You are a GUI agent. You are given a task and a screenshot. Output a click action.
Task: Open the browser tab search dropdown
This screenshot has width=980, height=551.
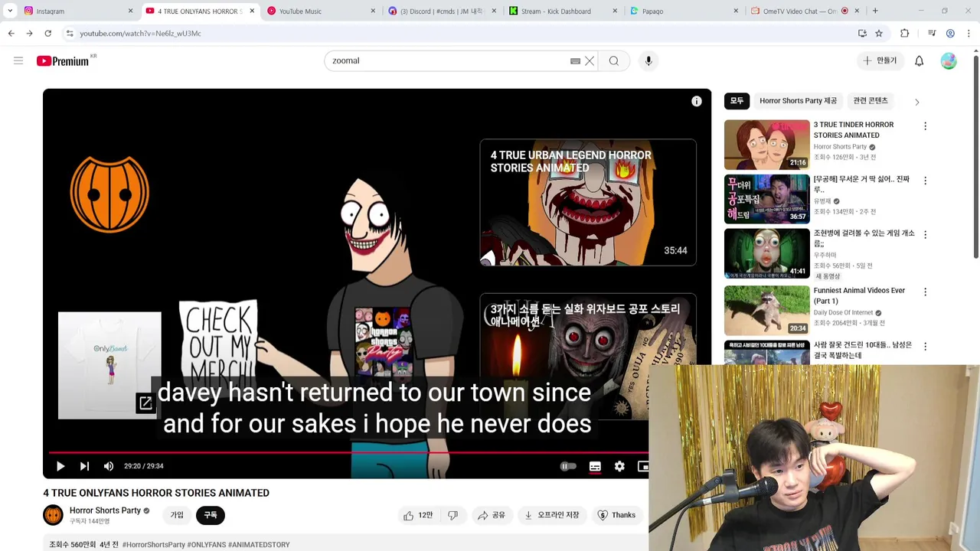click(10, 11)
